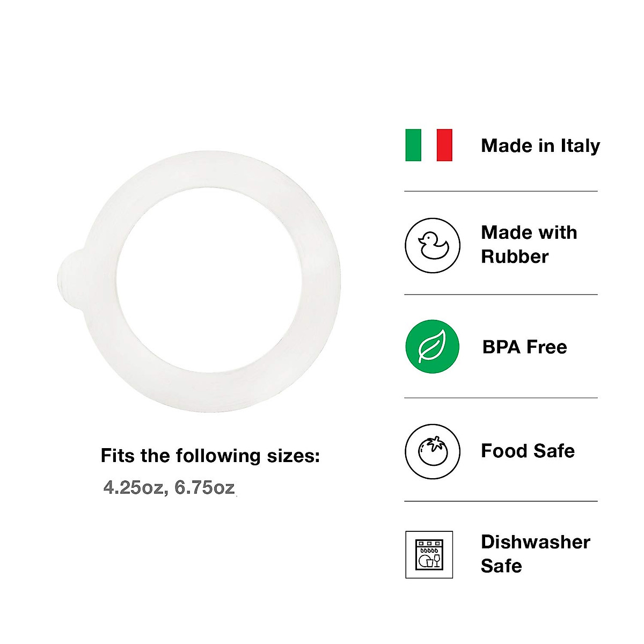The image size is (644, 644).
Task: Click the "Dishwasher Safe" text
Action: [x=535, y=553]
